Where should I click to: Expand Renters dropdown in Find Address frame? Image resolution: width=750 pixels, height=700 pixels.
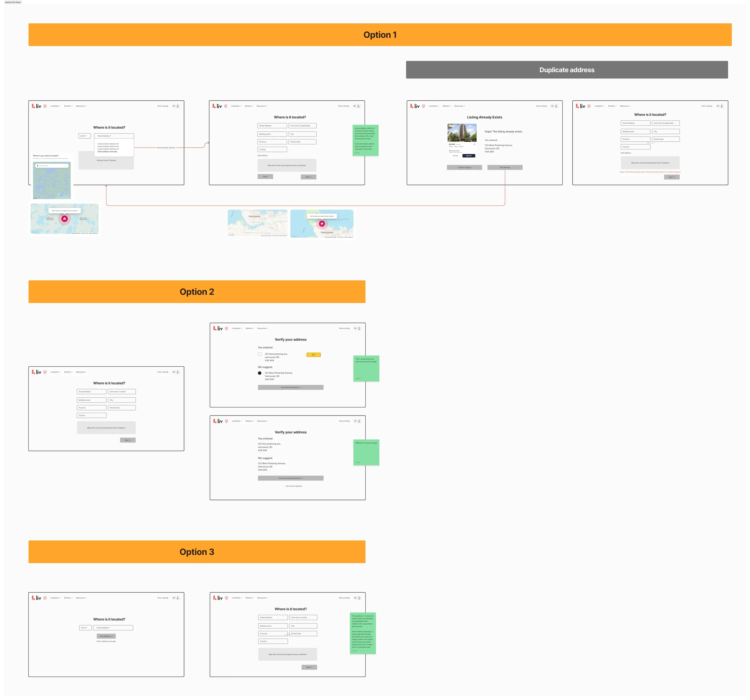[68, 598]
